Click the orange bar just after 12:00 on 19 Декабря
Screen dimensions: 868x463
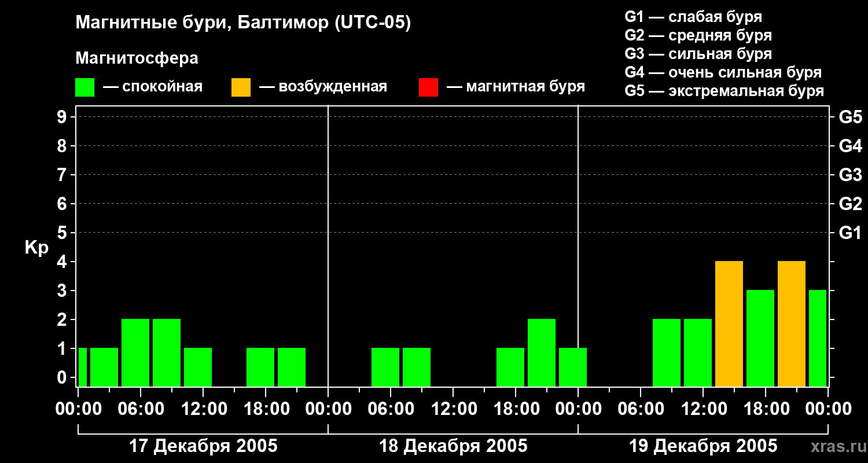729,324
